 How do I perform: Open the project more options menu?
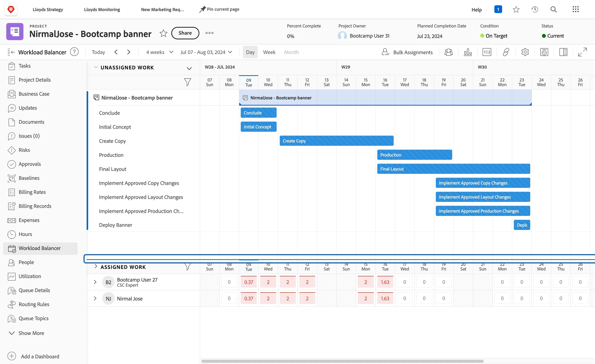(209, 33)
